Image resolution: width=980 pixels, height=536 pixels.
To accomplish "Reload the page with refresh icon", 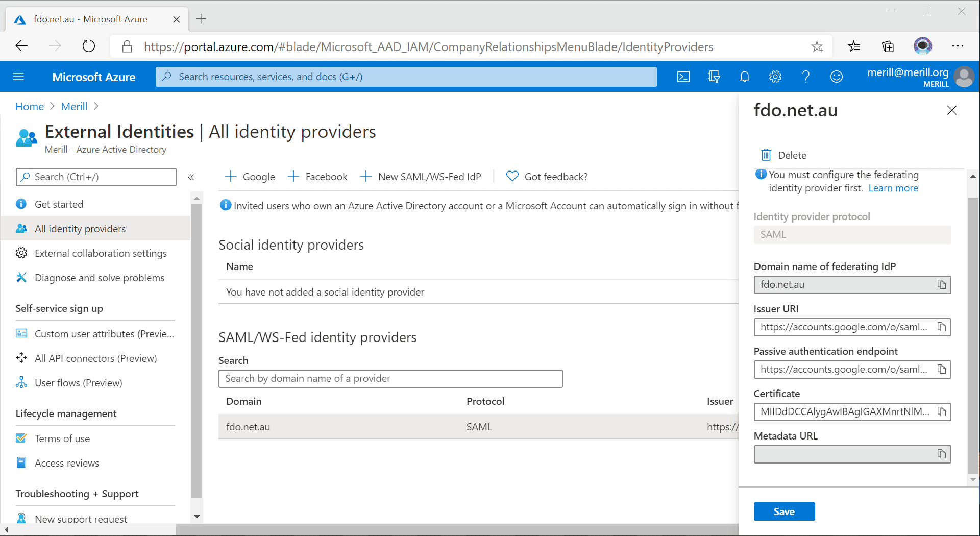I will pos(89,46).
